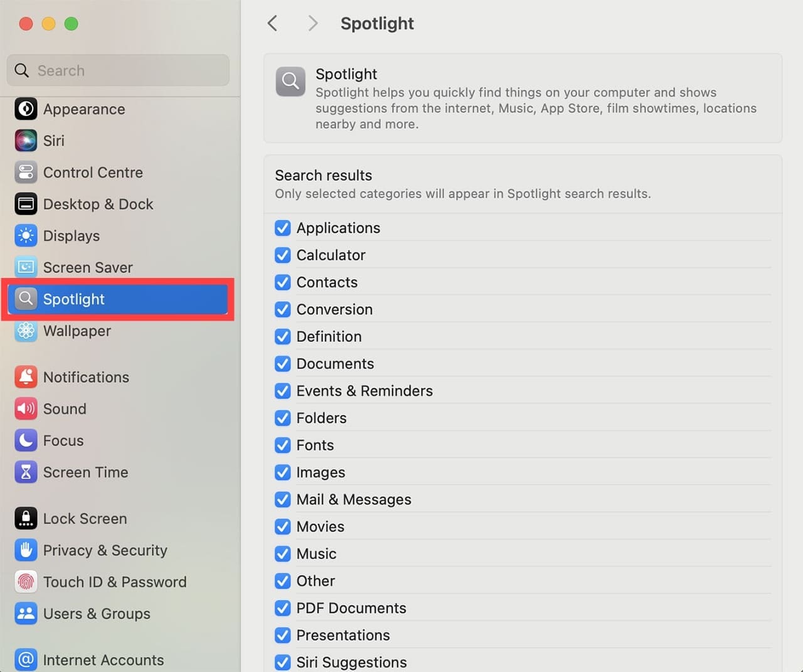This screenshot has height=672, width=803.
Task: Click the Desktop & Dock icon
Action: coord(26,204)
